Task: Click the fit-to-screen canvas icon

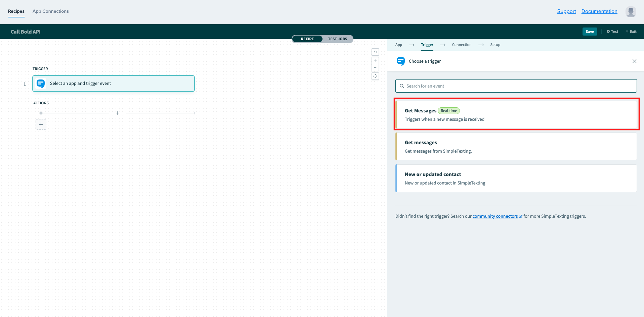Action: coord(375,76)
